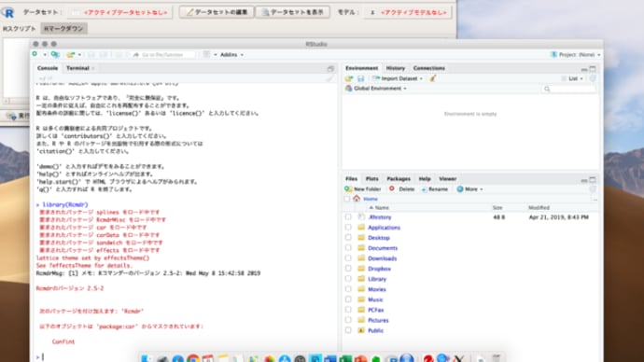Viewport: 644px width, 362px height.
Task: Open Chrome from the Dock
Action: pyautogui.click(x=193, y=358)
